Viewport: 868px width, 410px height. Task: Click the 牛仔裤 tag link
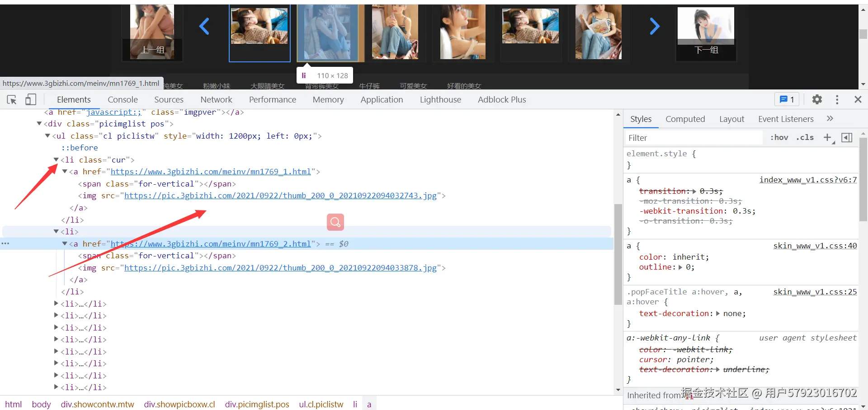click(369, 86)
